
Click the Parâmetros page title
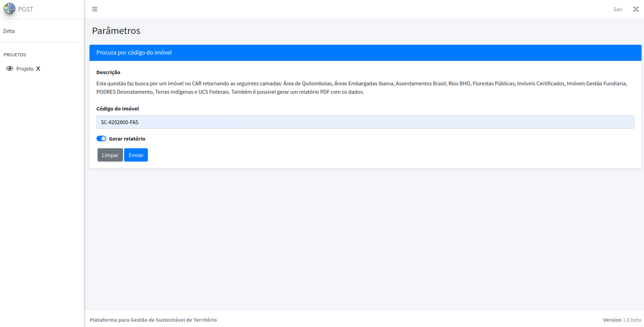(x=116, y=31)
